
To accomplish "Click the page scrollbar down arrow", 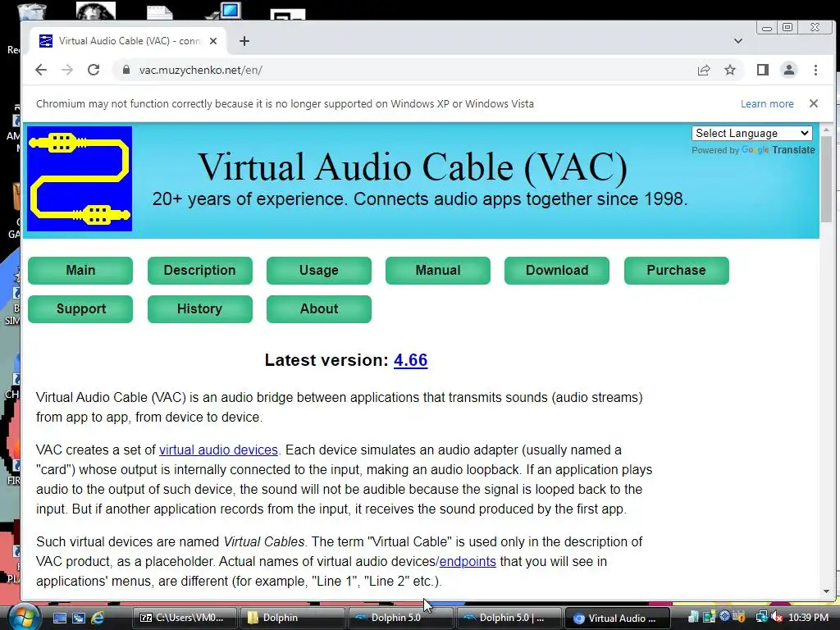I will point(826,591).
